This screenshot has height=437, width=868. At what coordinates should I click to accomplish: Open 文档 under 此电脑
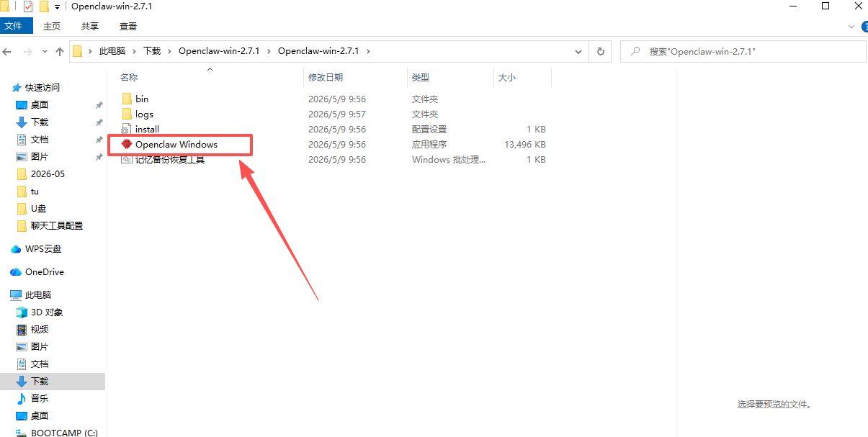click(x=40, y=364)
